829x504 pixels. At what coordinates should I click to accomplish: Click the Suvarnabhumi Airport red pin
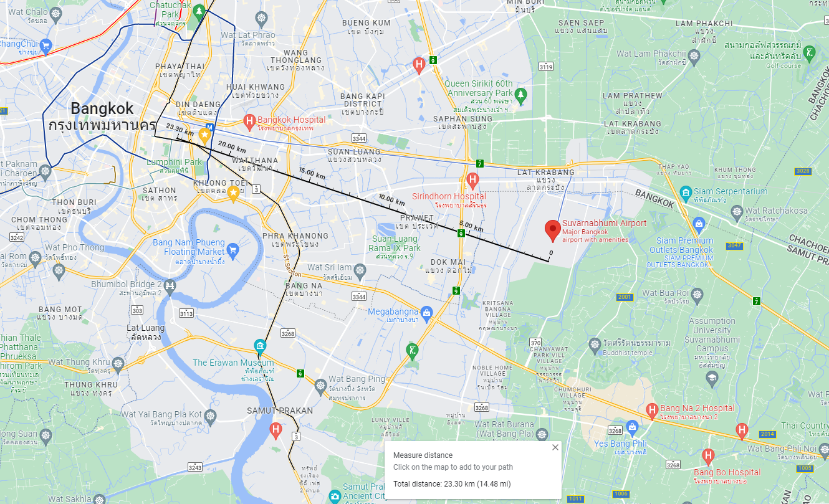[552, 231]
